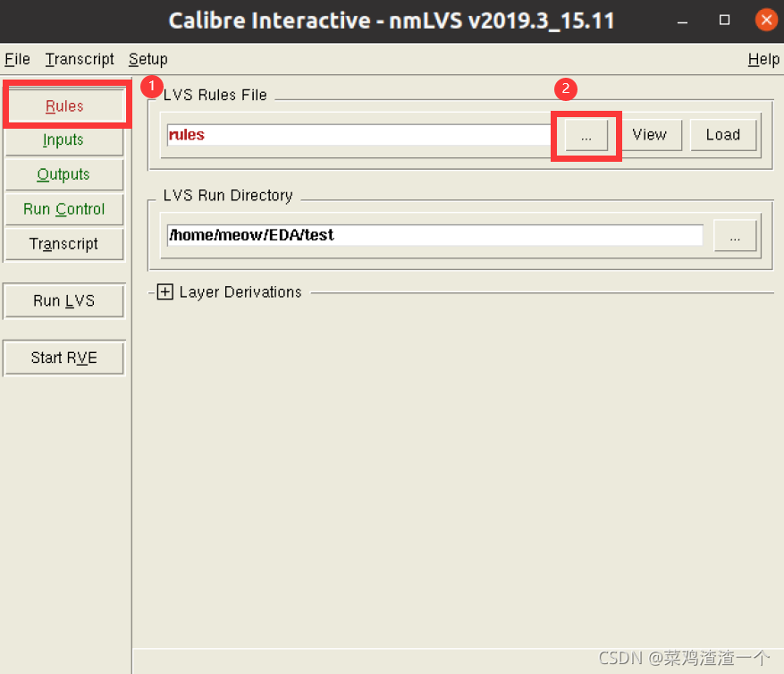Select Run Control in the sidebar

pos(63,209)
